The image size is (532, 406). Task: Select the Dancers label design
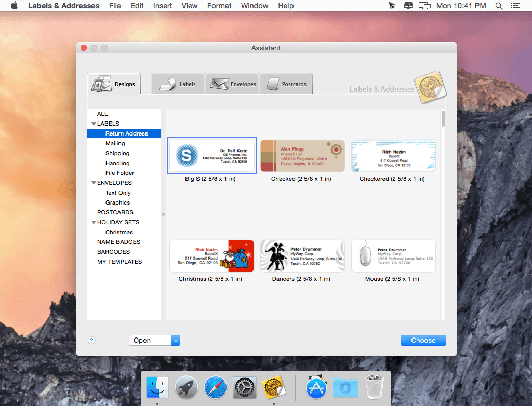tap(303, 256)
